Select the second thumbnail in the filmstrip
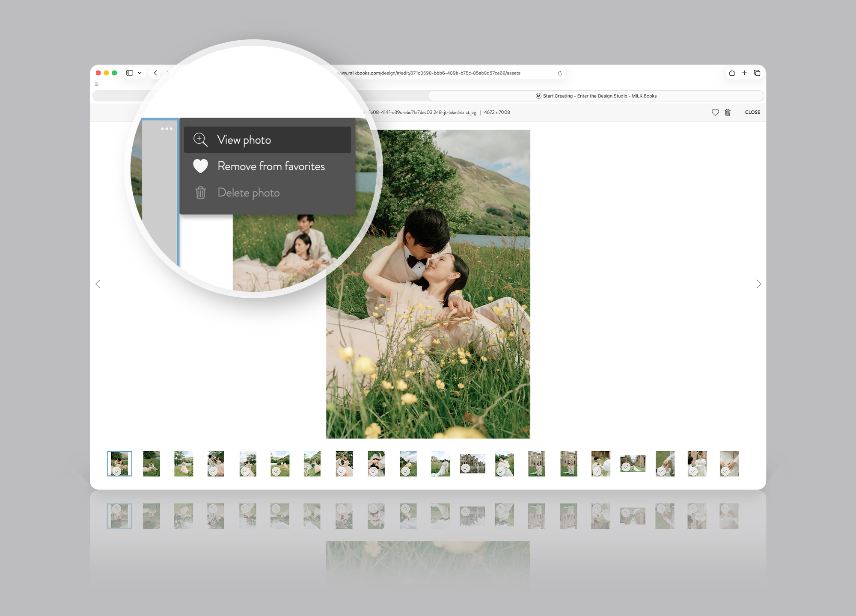 point(152,464)
